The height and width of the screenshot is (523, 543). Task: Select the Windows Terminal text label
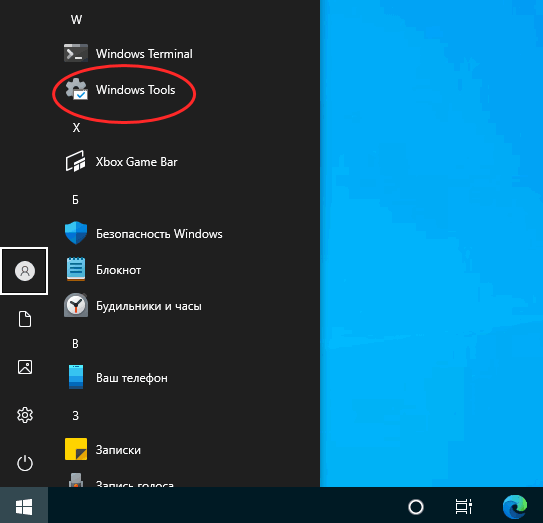coord(144,54)
